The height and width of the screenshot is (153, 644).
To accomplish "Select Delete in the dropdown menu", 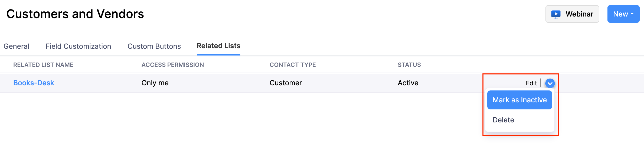I will (503, 120).
